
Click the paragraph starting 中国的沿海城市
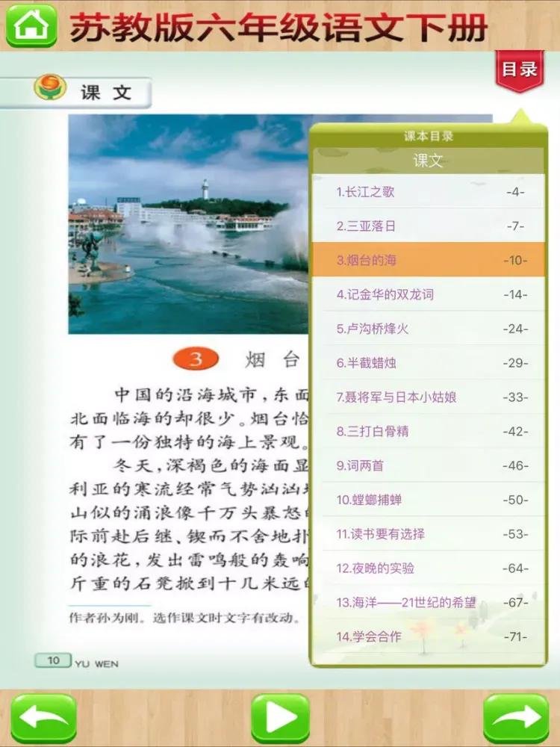click(x=190, y=418)
